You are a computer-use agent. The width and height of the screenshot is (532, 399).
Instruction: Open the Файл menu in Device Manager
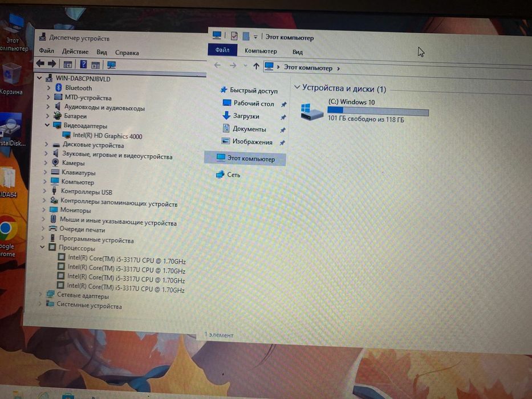[x=47, y=51]
